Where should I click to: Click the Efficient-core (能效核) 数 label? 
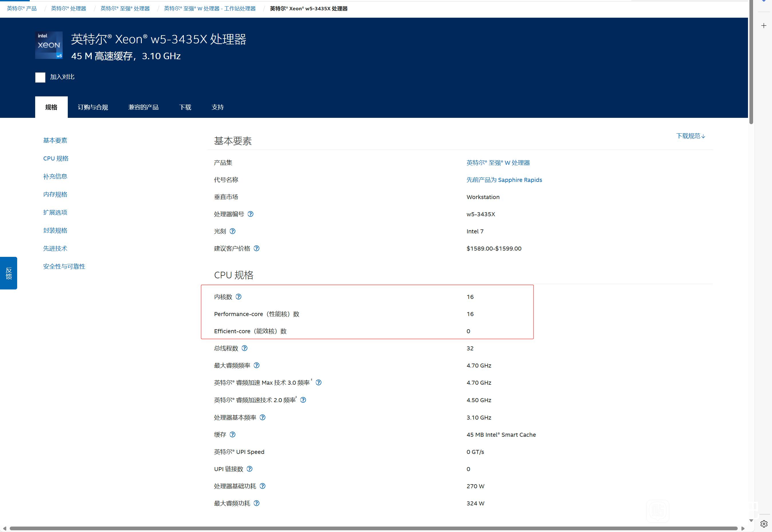(x=250, y=331)
